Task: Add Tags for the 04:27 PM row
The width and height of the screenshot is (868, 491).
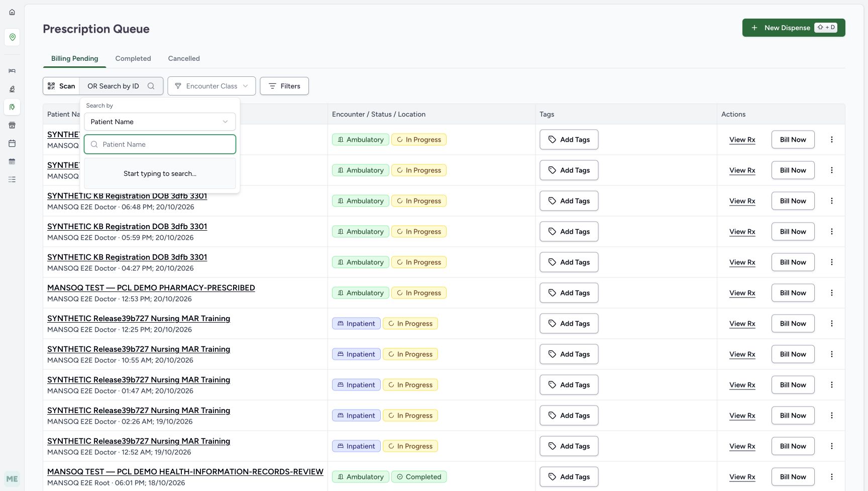Action: [569, 262]
